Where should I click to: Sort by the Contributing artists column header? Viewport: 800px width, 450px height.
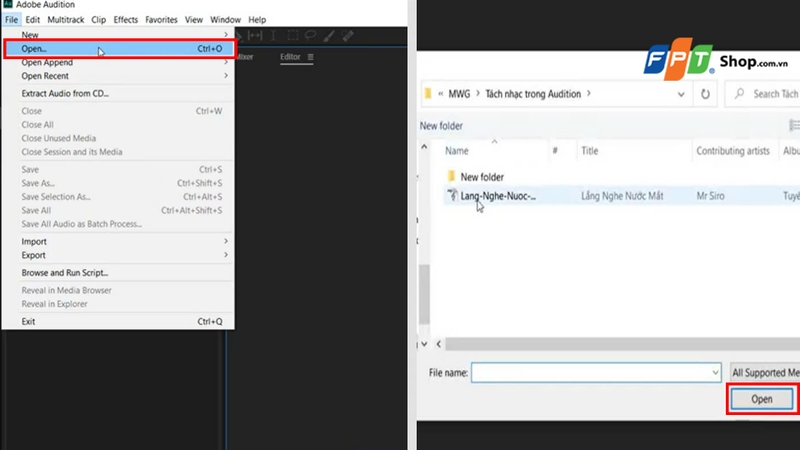point(733,151)
